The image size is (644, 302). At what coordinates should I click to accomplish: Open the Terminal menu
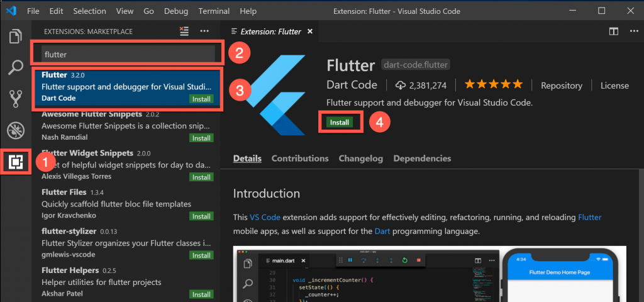coord(214,11)
